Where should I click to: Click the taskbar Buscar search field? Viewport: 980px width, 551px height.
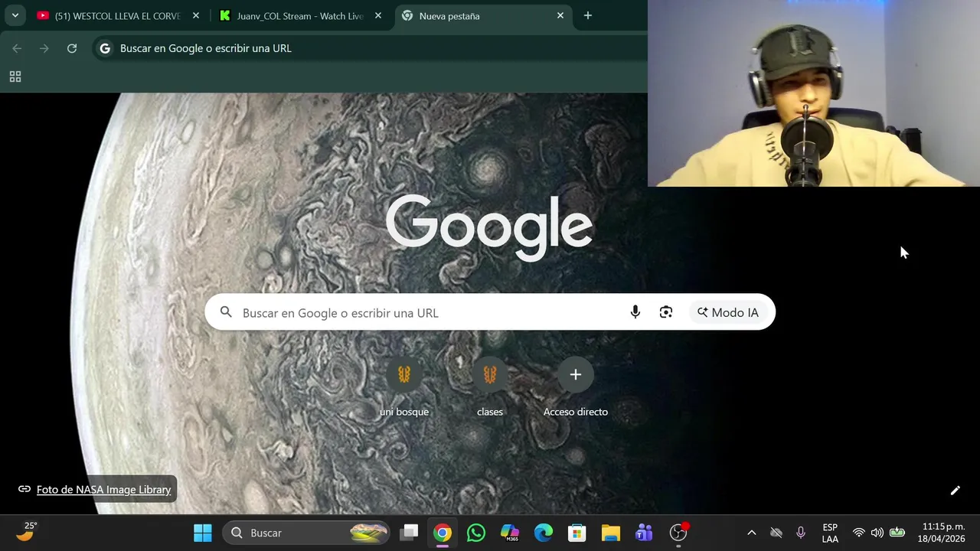click(x=306, y=533)
